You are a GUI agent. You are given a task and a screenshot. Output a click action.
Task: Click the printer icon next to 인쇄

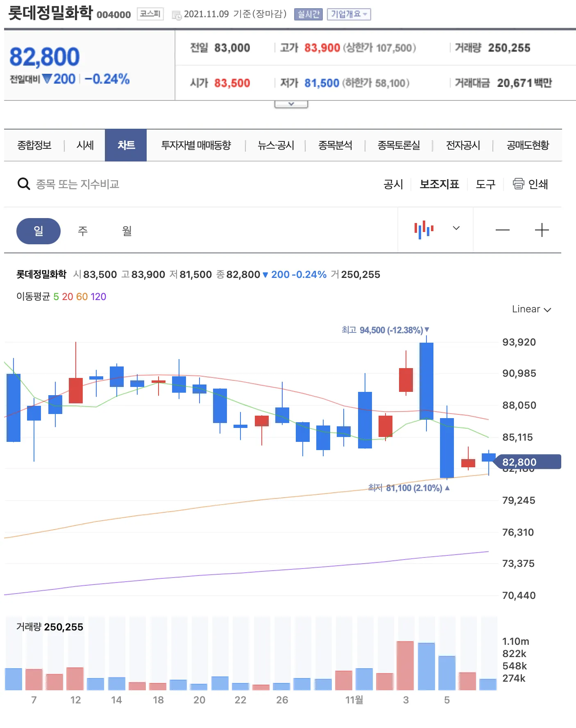518,184
